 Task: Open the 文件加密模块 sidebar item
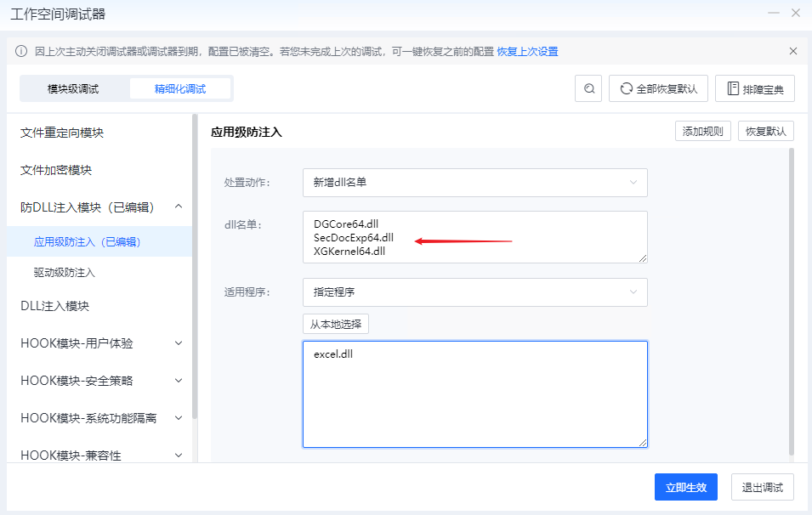56,170
